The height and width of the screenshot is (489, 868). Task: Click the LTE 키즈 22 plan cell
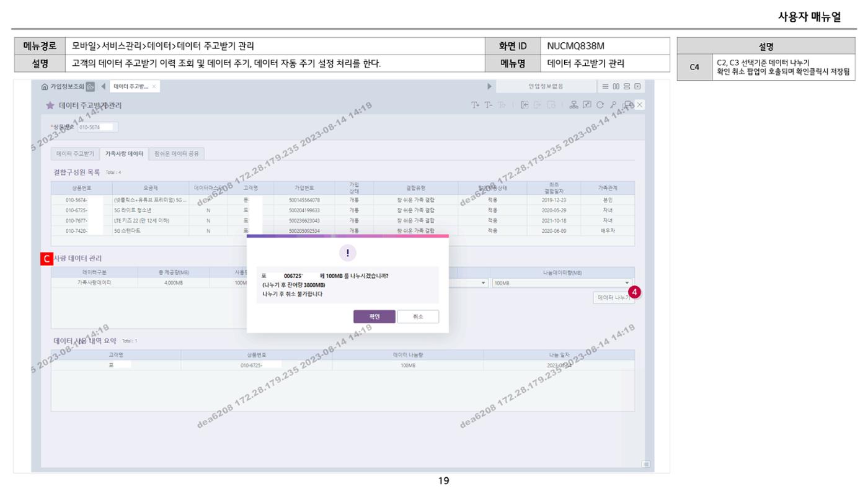pos(149,220)
